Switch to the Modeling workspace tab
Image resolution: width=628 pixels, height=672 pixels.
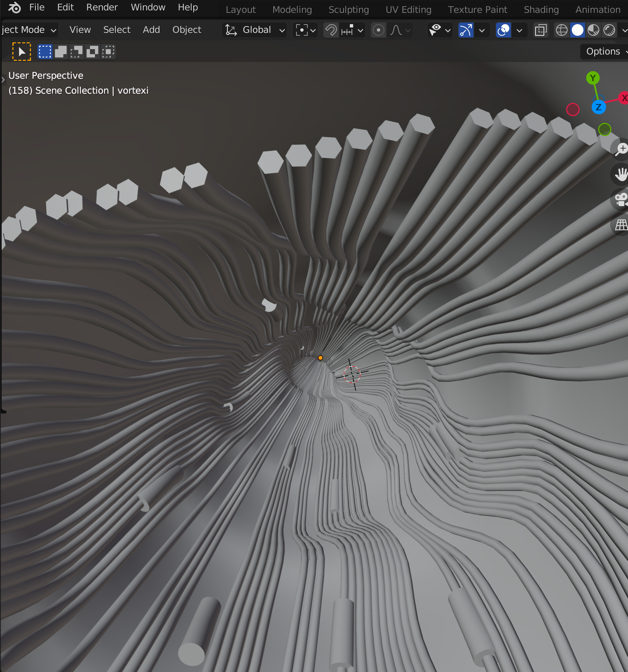click(292, 10)
